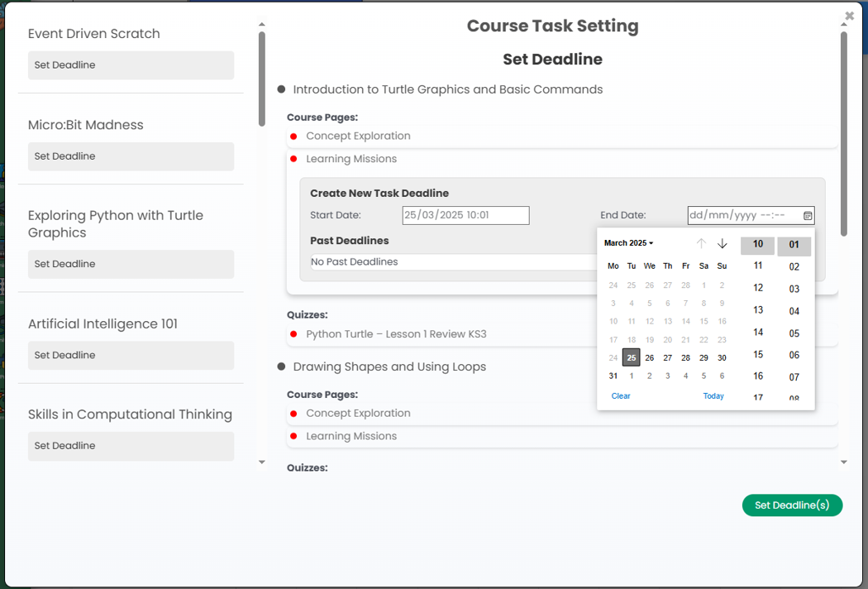Choose minute 05 in the time list
Image resolution: width=868 pixels, height=589 pixels.
[x=794, y=333]
